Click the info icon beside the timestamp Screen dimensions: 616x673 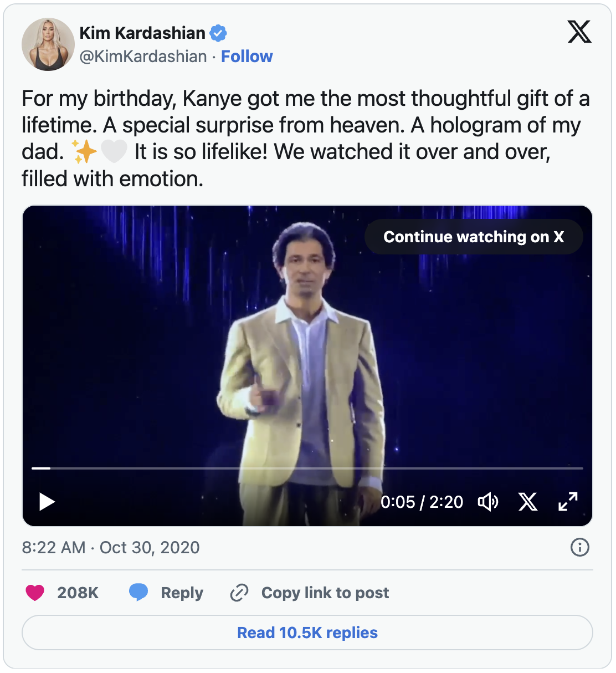pos(579,548)
